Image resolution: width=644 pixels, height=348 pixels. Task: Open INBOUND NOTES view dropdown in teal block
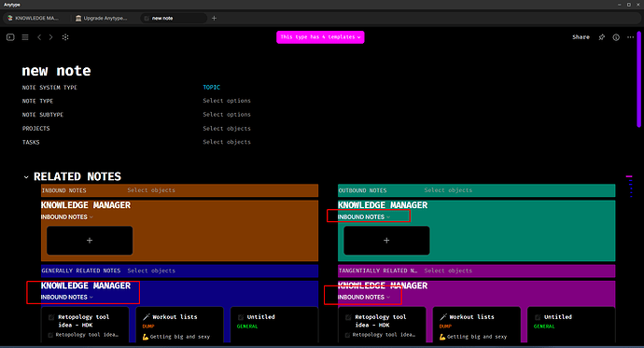pos(364,216)
